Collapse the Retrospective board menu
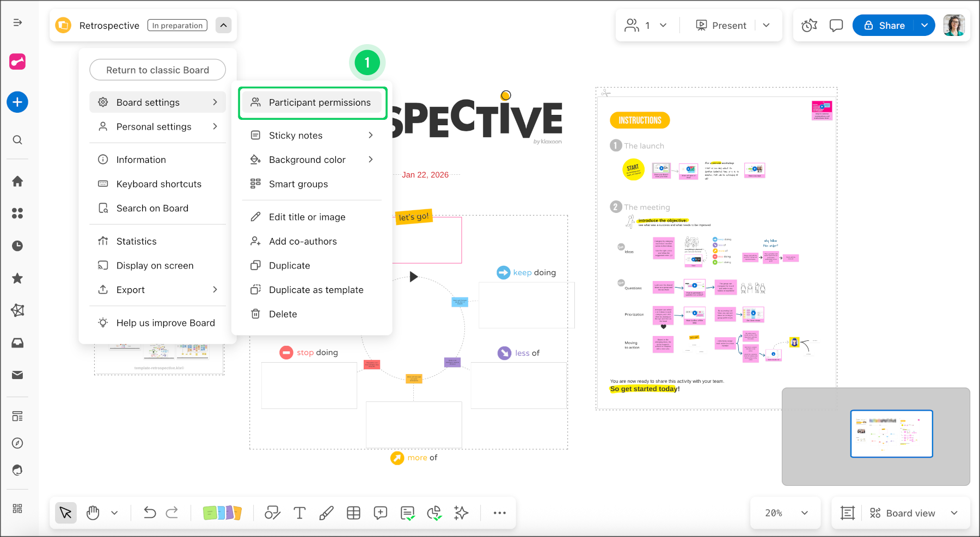Viewport: 980px width, 537px height. (223, 25)
